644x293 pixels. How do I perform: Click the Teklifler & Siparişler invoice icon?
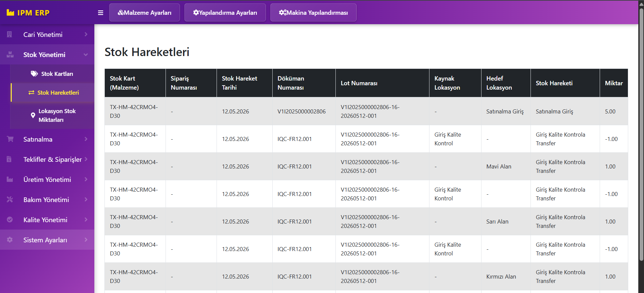pos(9,159)
